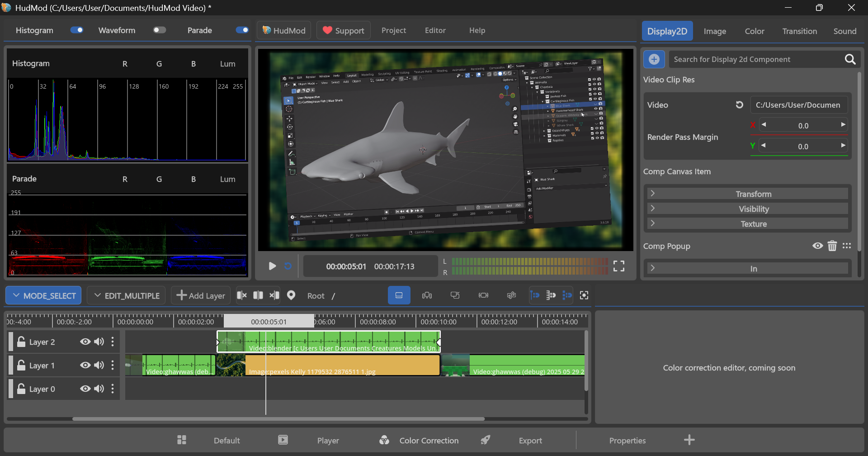
Task: Click the loop playback icon
Action: click(288, 266)
